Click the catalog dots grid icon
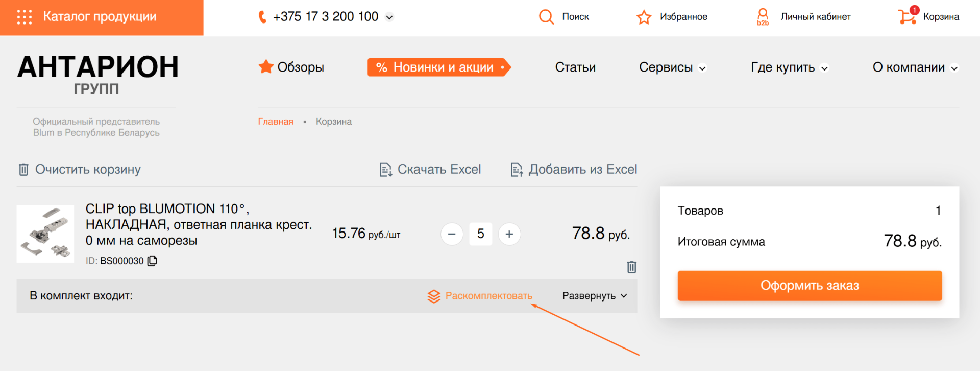980x371 pixels. click(24, 17)
